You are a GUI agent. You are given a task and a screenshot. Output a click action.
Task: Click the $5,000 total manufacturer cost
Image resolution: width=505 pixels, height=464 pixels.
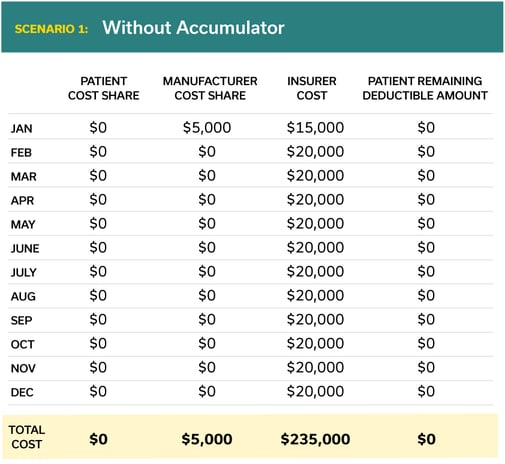(207, 439)
